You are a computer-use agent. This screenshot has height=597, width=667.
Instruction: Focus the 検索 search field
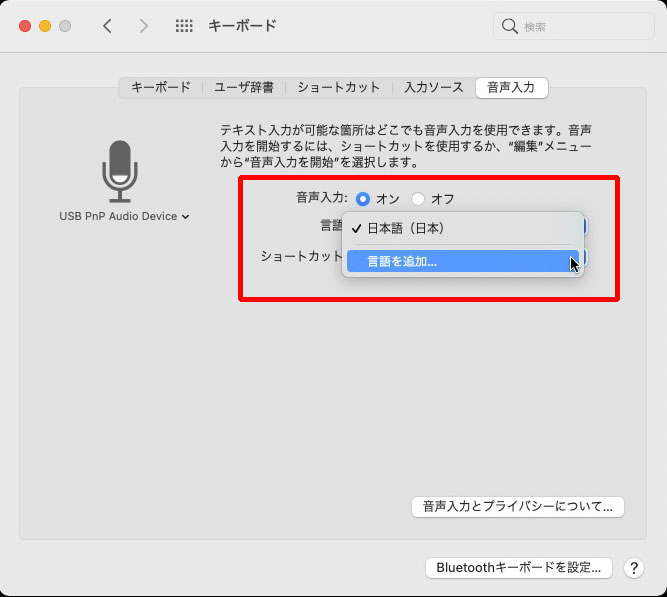[x=573, y=26]
